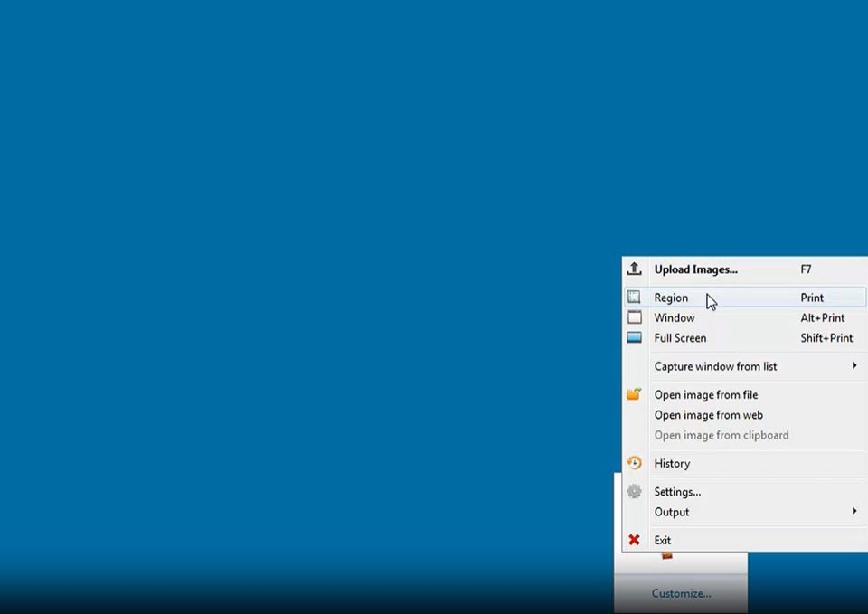Click the Window capture icon
868x614 pixels.
coord(634,317)
